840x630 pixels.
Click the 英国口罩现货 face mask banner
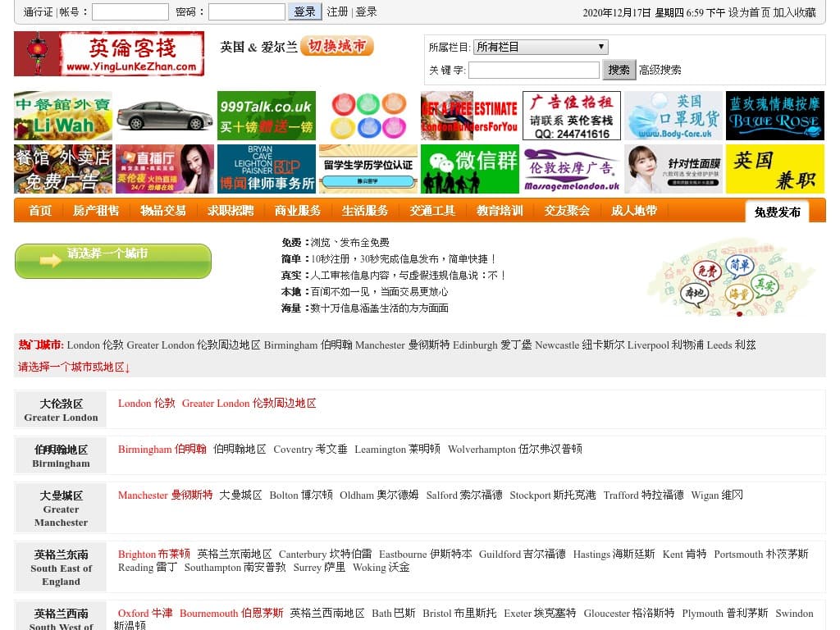coord(673,116)
